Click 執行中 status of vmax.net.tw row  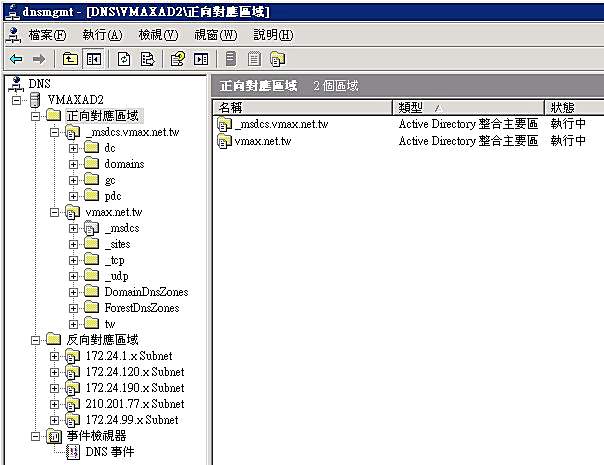pos(568,141)
